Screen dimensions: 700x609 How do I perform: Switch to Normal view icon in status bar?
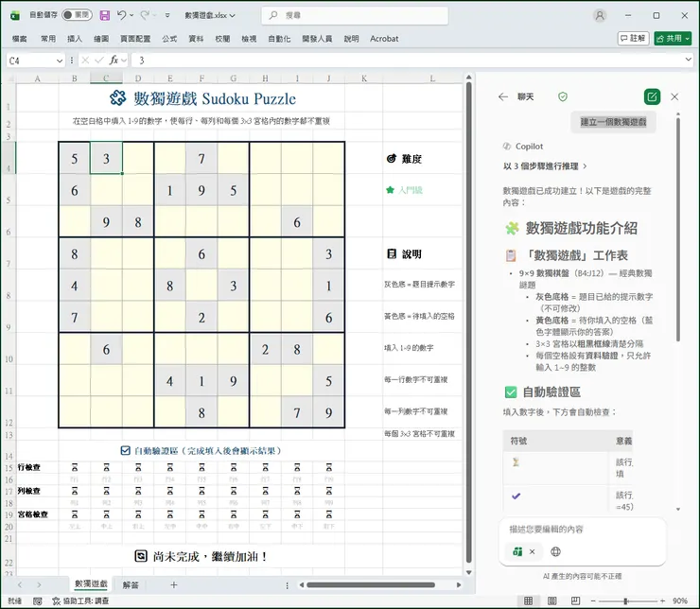coord(528,601)
